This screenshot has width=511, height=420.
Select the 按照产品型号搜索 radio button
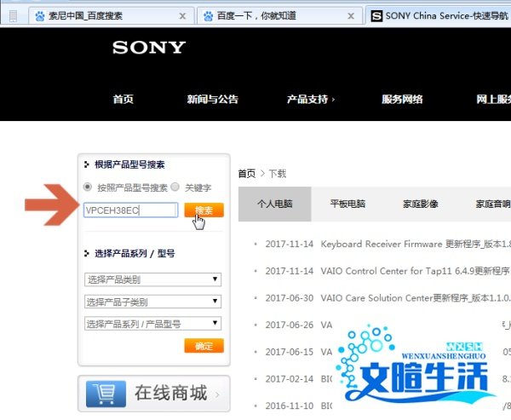click(88, 187)
